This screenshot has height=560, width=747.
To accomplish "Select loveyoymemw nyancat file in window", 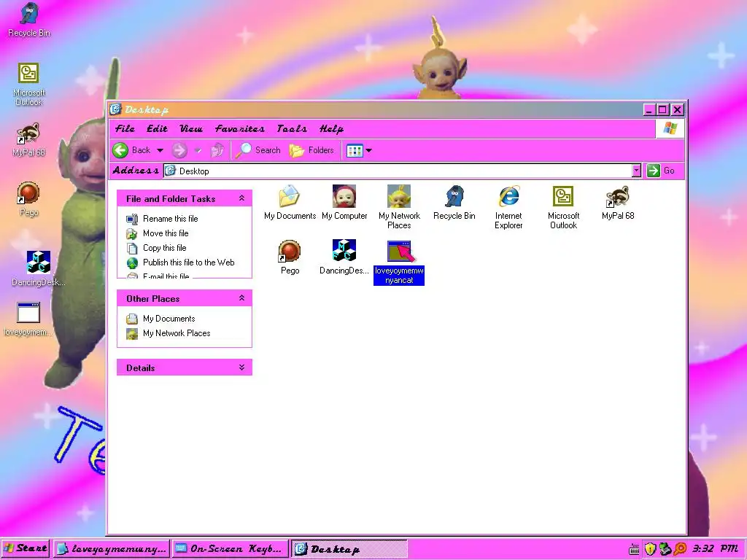I will 399,262.
